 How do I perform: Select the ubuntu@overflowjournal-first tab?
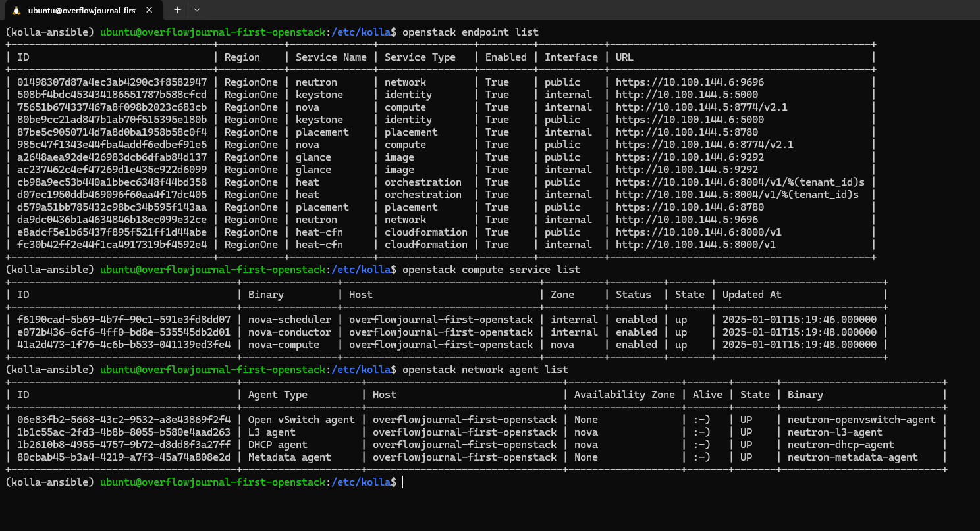pyautogui.click(x=82, y=10)
